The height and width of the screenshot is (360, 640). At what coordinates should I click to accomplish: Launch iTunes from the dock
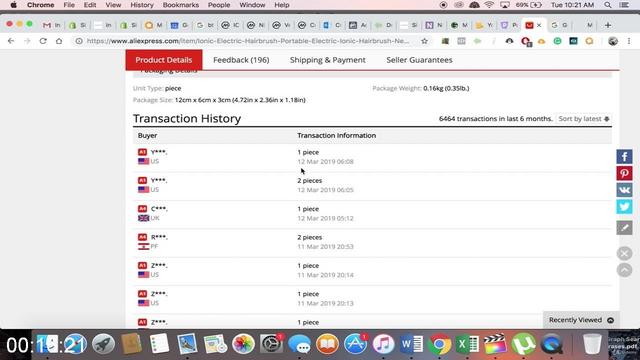pyautogui.click(x=383, y=344)
